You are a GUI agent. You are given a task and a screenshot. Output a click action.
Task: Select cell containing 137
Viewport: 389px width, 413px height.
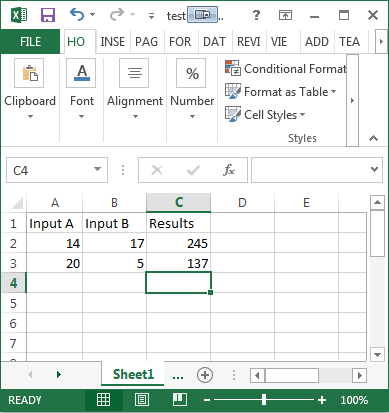pos(178,263)
